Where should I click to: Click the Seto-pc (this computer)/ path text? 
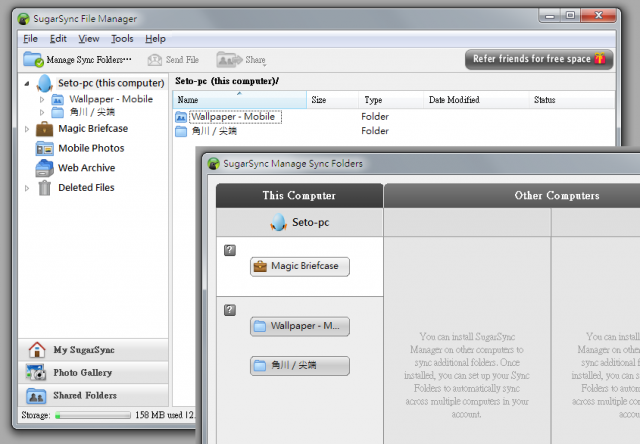point(227,81)
